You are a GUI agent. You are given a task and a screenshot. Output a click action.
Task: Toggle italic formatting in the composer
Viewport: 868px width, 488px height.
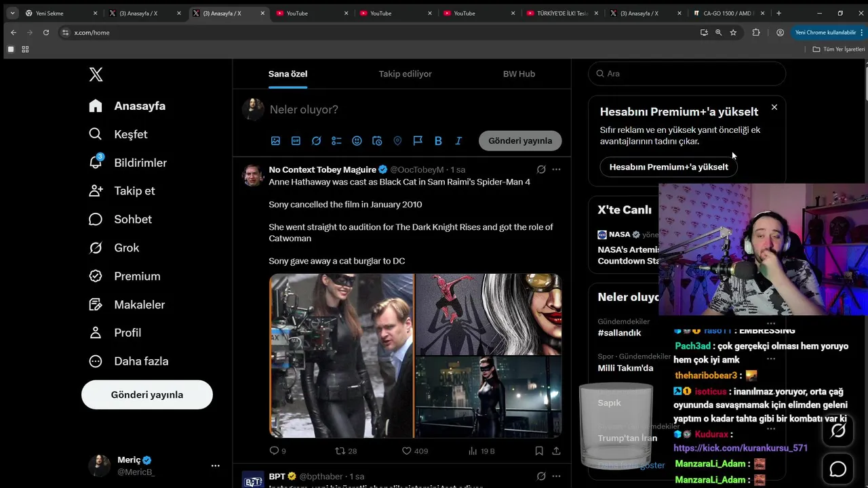[458, 141]
